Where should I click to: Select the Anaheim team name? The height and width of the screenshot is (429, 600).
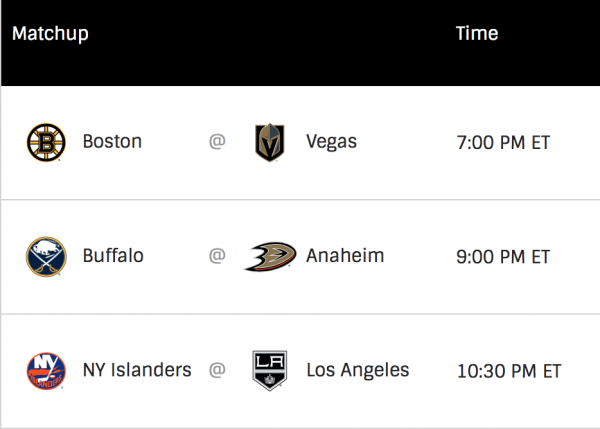point(343,257)
